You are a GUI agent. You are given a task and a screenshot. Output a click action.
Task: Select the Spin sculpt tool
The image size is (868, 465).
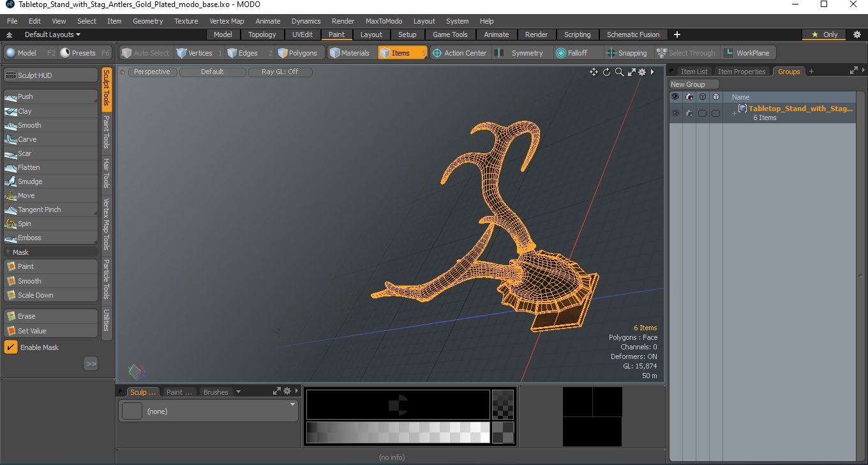click(x=50, y=224)
